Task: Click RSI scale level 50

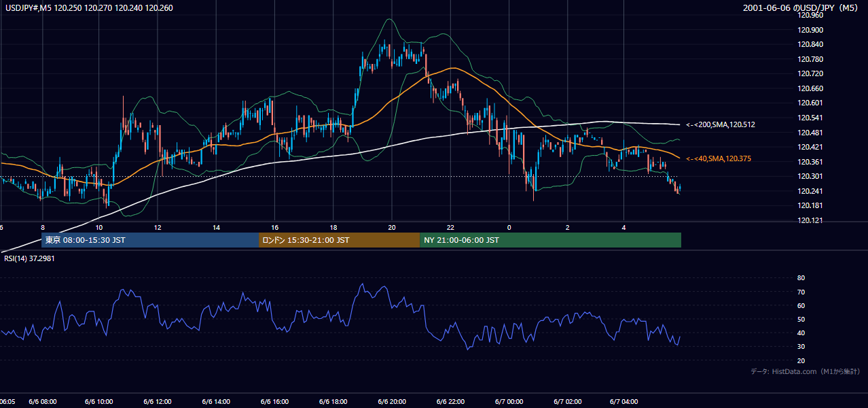Action: [x=801, y=319]
